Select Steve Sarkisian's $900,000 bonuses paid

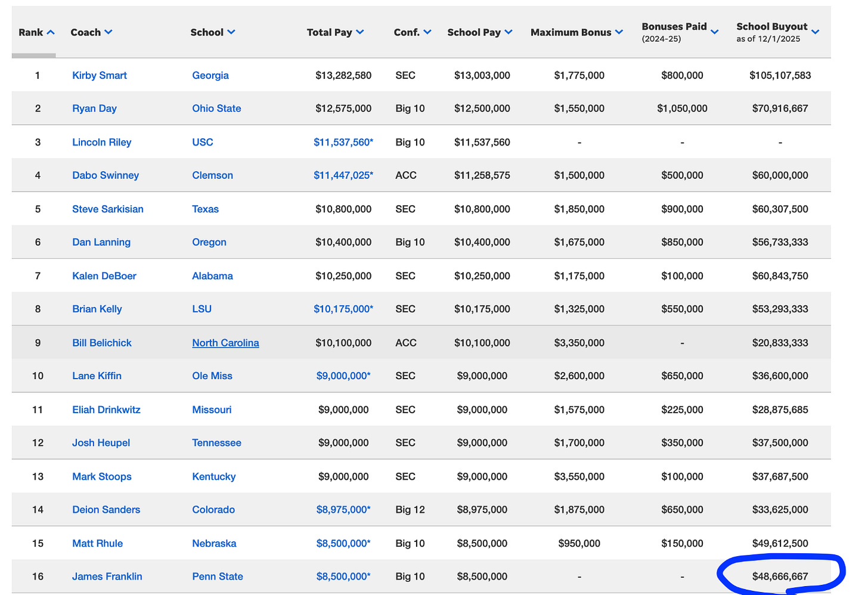pos(682,209)
